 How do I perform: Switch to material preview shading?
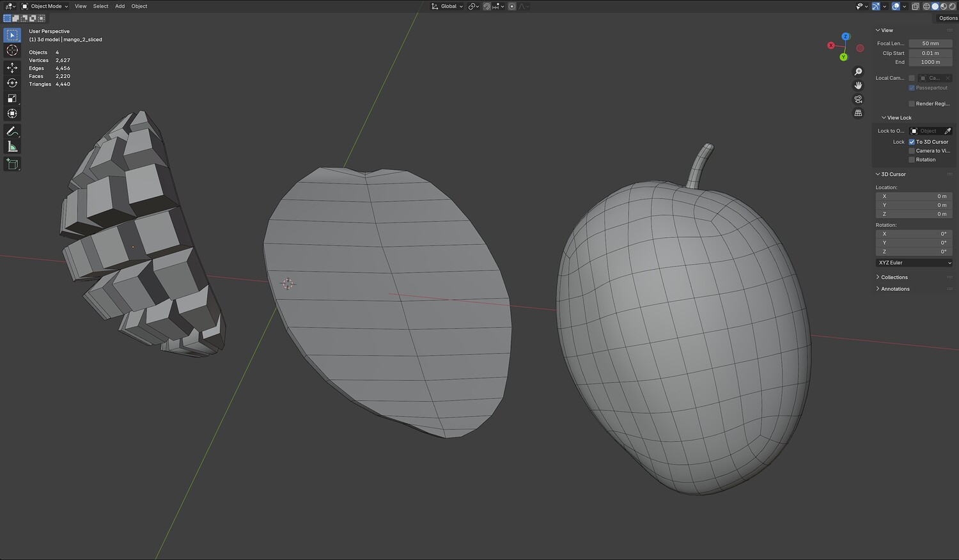tap(943, 6)
